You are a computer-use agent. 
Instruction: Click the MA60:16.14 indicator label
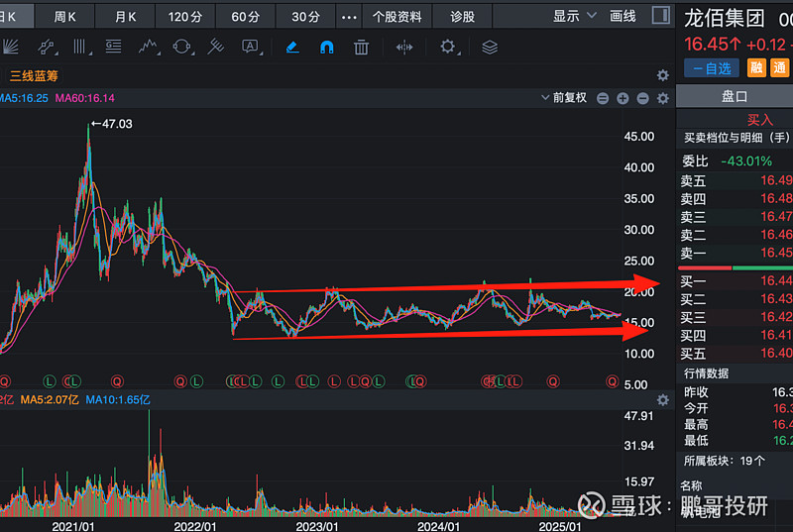click(x=85, y=98)
